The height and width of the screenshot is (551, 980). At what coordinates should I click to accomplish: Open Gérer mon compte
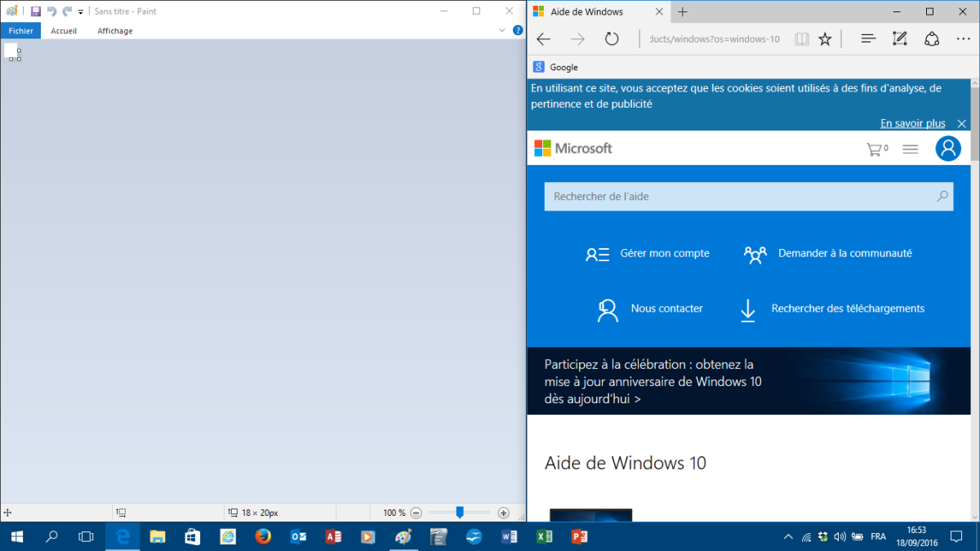tap(648, 254)
